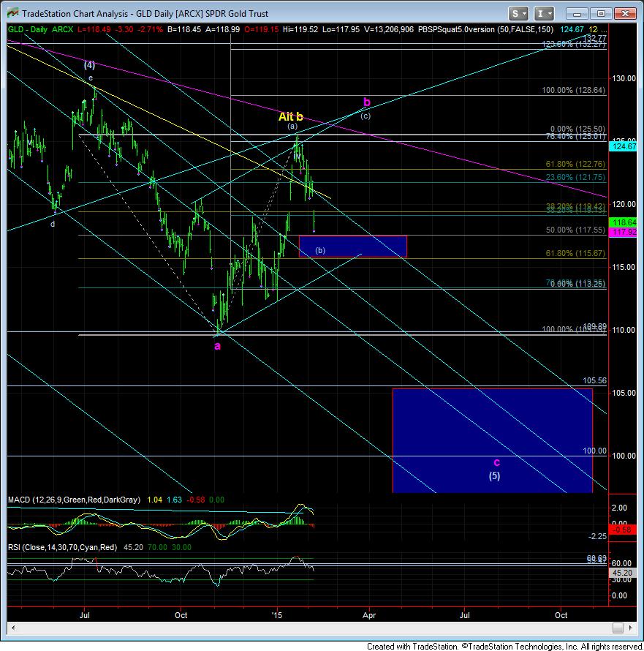
Task: Select the RSI (Close,14,30,70) indicator label
Action: pyautogui.click(x=63, y=548)
